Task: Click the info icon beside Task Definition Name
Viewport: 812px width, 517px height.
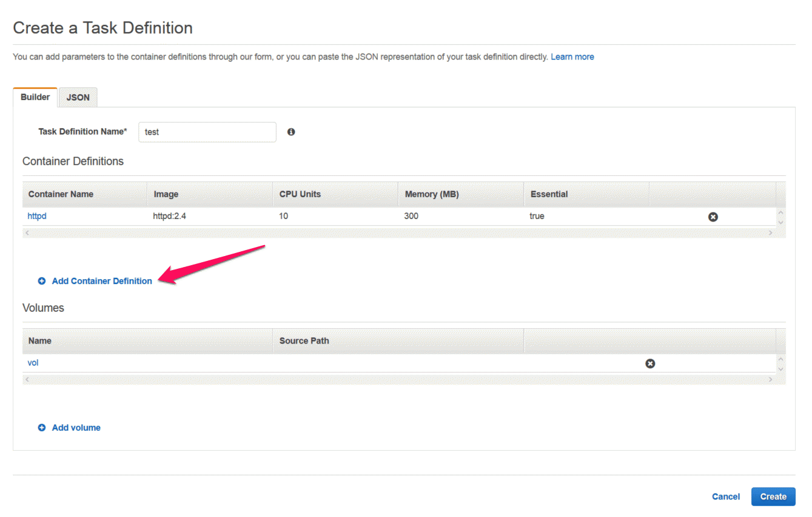Action: tap(291, 132)
